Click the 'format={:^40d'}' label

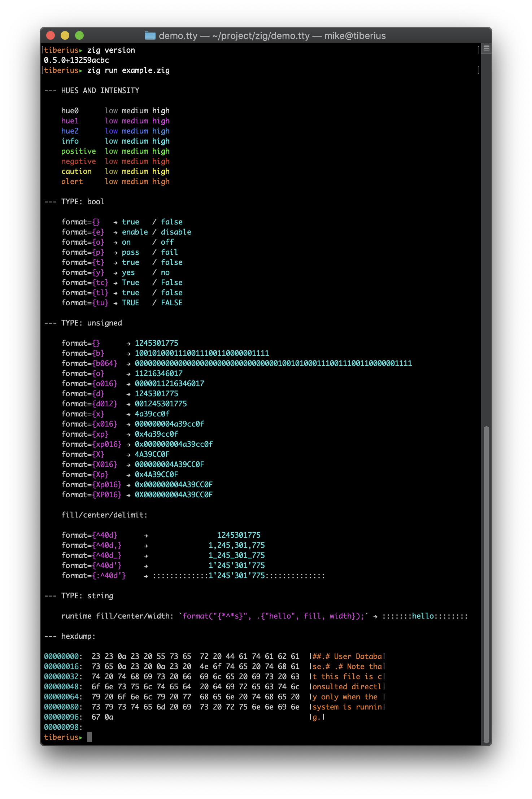point(94,576)
